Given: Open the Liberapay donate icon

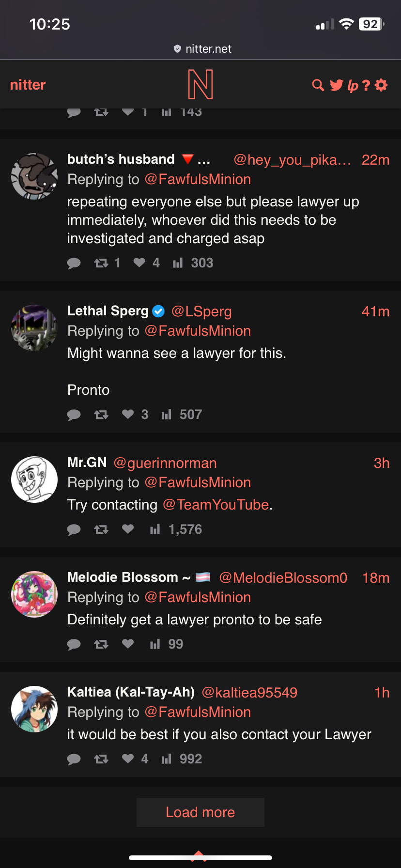Looking at the screenshot, I should tap(353, 86).
